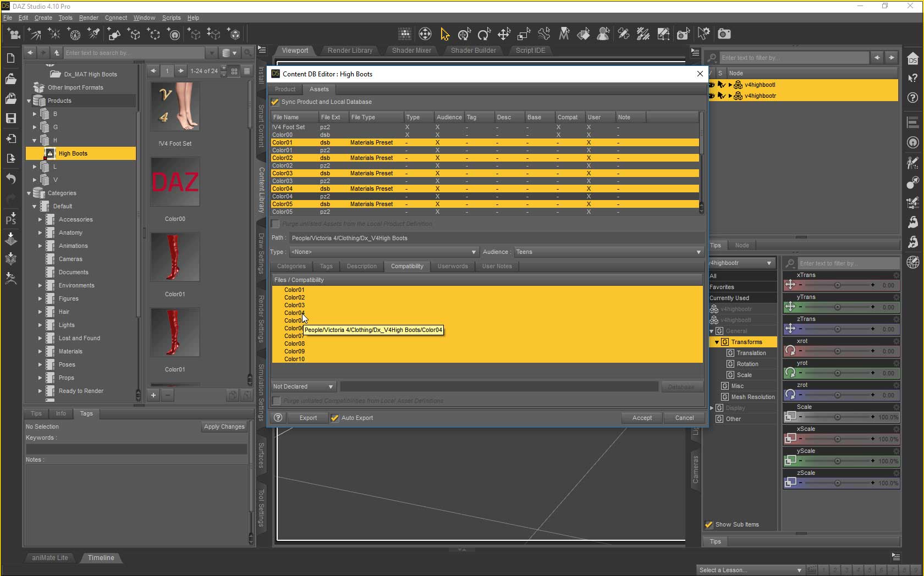Toggle the Auto Export checkbox
Screen dimensions: 924x576
point(334,418)
